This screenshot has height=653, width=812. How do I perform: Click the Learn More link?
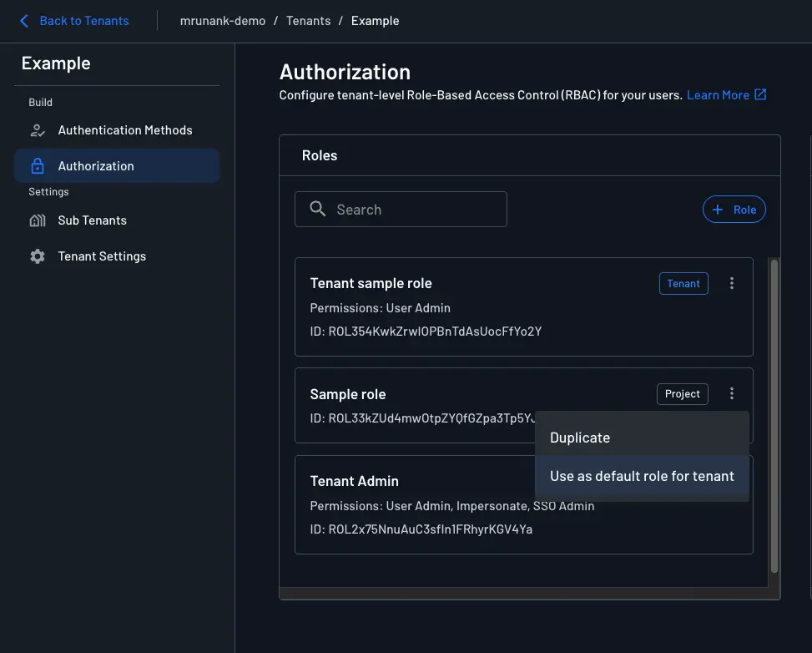point(716,94)
